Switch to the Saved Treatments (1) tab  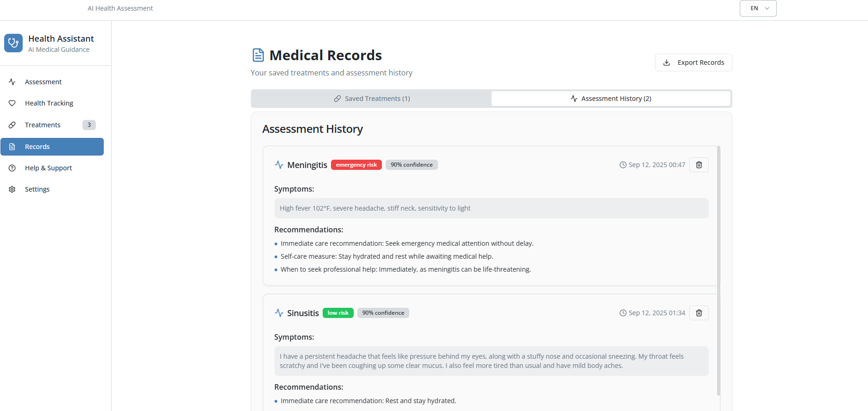point(371,99)
